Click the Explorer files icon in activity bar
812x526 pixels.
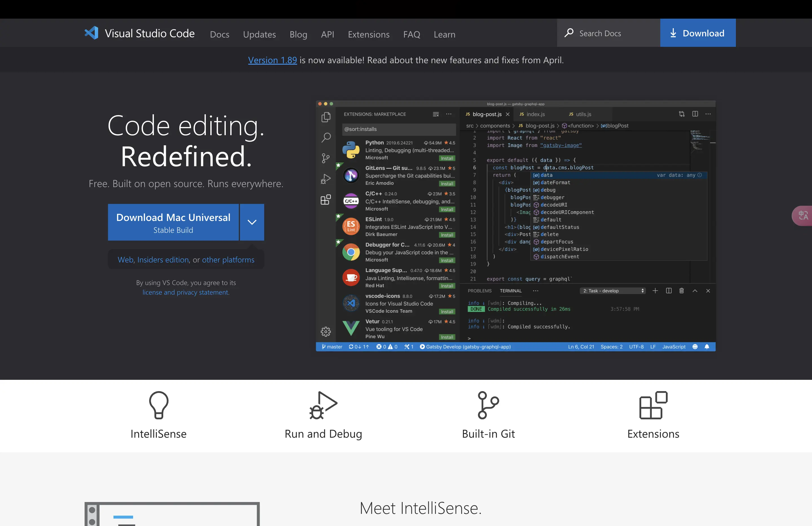click(x=326, y=117)
